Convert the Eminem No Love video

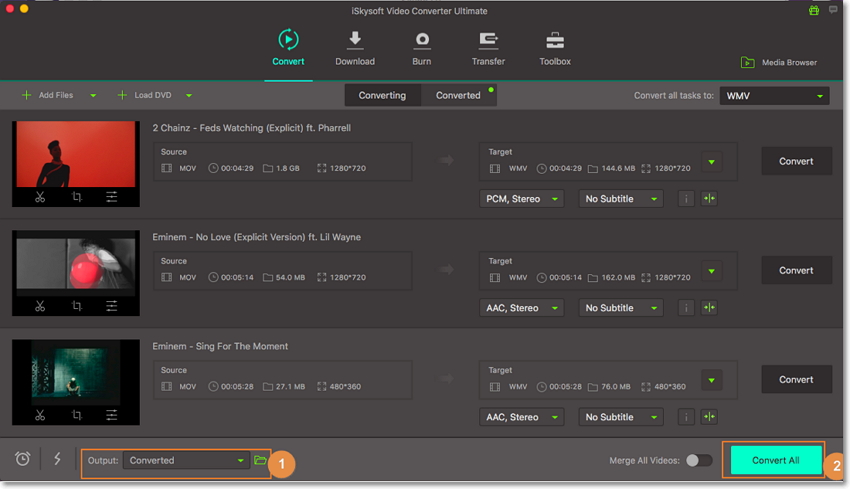(796, 270)
